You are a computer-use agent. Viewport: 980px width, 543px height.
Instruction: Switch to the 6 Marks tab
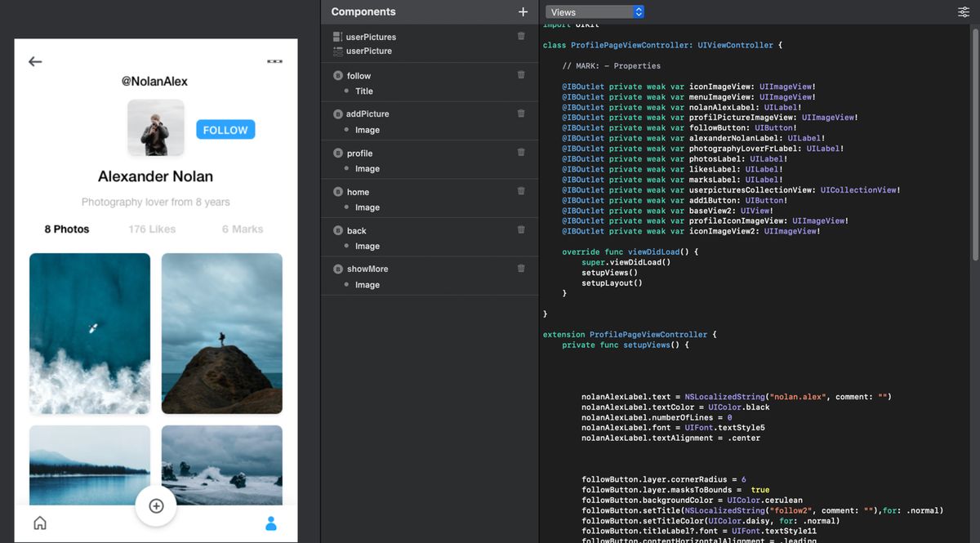[243, 229]
